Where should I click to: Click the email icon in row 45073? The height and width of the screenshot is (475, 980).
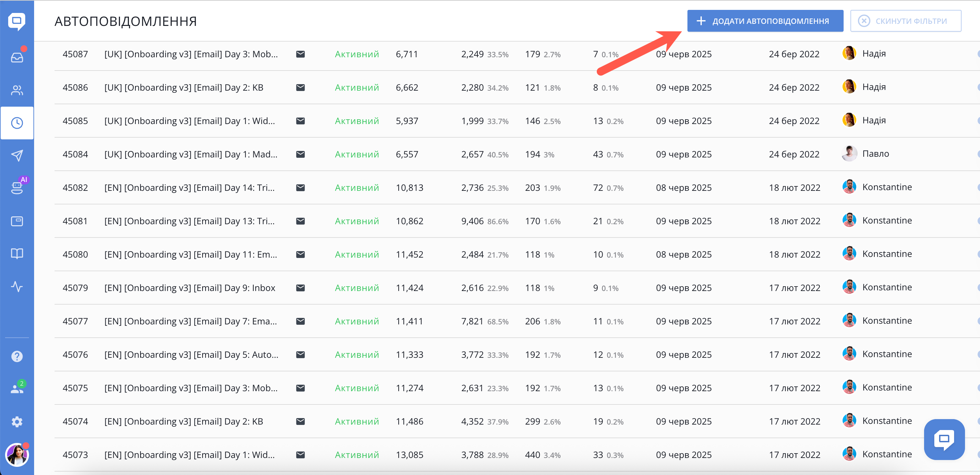300,455
